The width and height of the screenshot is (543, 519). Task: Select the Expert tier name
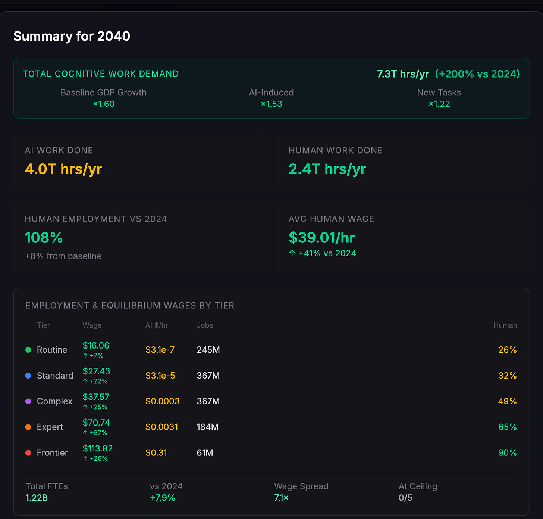pos(50,427)
